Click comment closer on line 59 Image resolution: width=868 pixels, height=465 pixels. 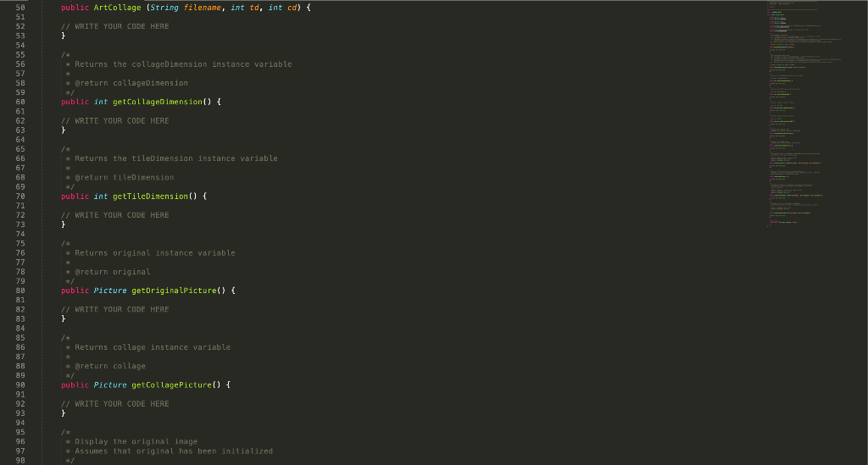coord(70,92)
